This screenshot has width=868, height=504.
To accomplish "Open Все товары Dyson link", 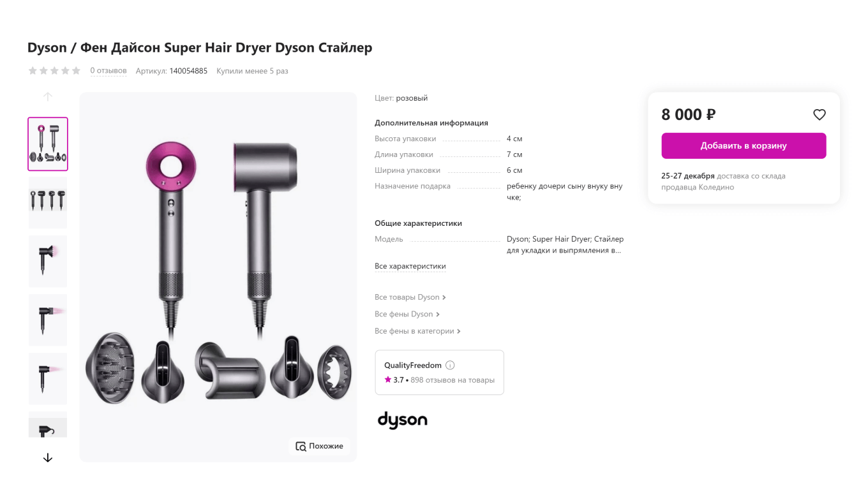I will [x=410, y=297].
